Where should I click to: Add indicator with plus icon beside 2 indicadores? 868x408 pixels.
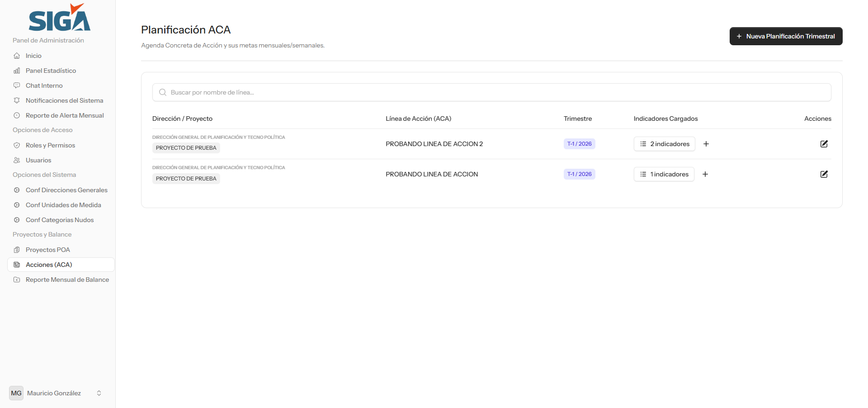(706, 144)
